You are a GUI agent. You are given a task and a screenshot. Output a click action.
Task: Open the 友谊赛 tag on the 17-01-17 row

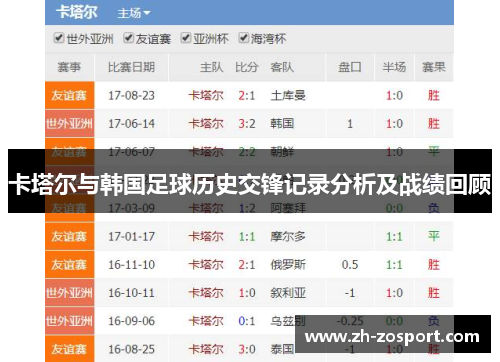pos(69,236)
